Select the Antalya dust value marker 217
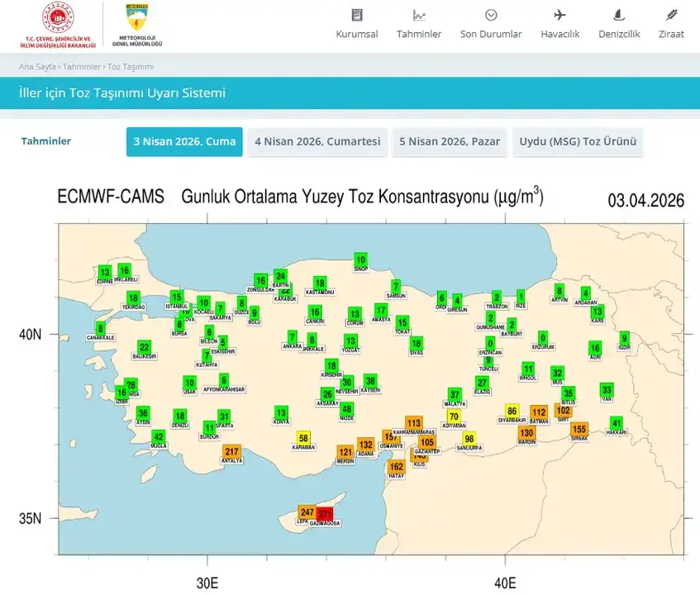Image resolution: width=700 pixels, height=595 pixels. (232, 451)
